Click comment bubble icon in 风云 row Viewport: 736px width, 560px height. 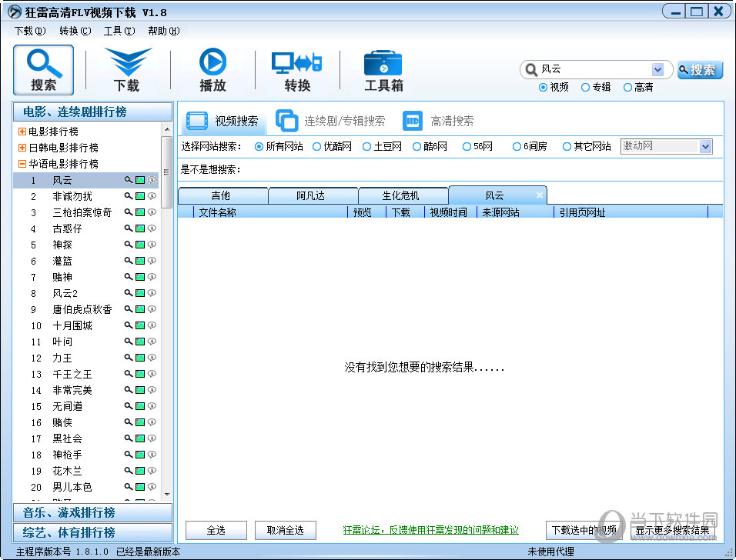point(152,180)
